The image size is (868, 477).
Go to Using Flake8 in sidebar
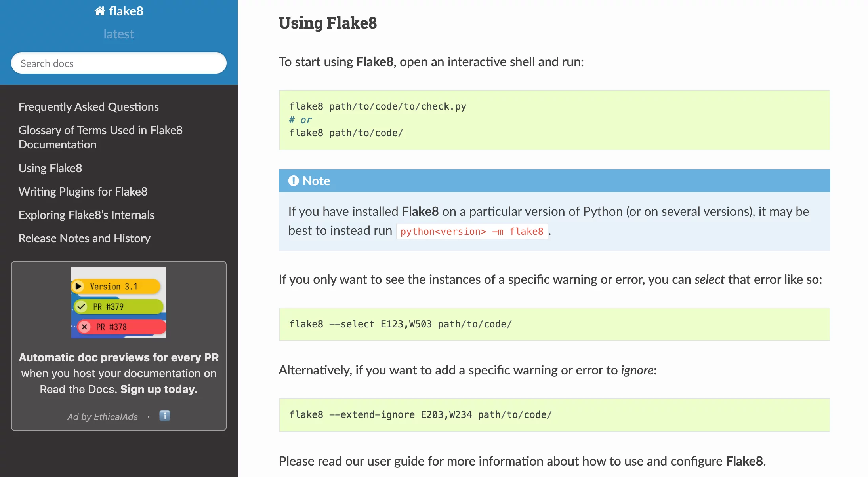[x=50, y=168]
